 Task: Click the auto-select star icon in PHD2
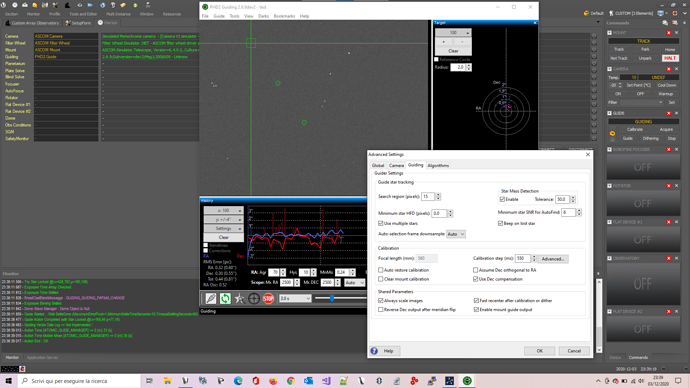click(239, 298)
